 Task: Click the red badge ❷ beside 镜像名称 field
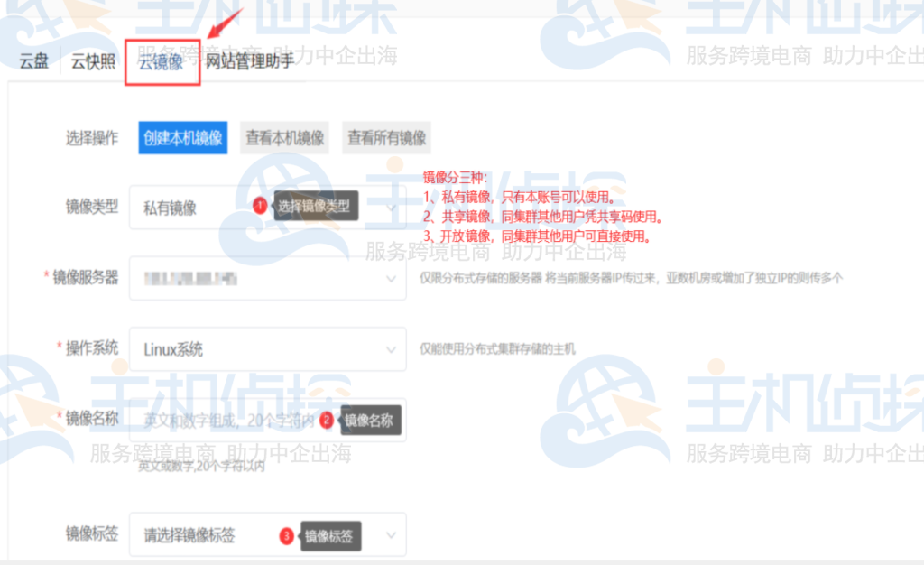point(328,419)
